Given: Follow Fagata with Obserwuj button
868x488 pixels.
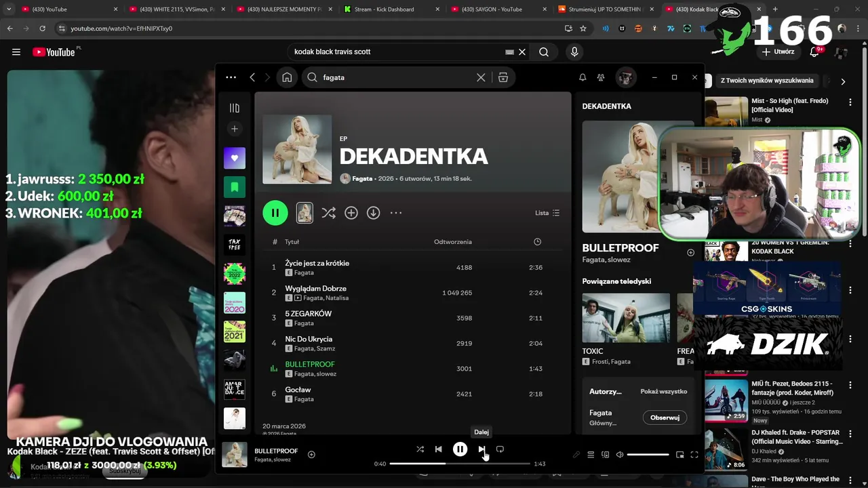Looking at the screenshot, I should [665, 418].
